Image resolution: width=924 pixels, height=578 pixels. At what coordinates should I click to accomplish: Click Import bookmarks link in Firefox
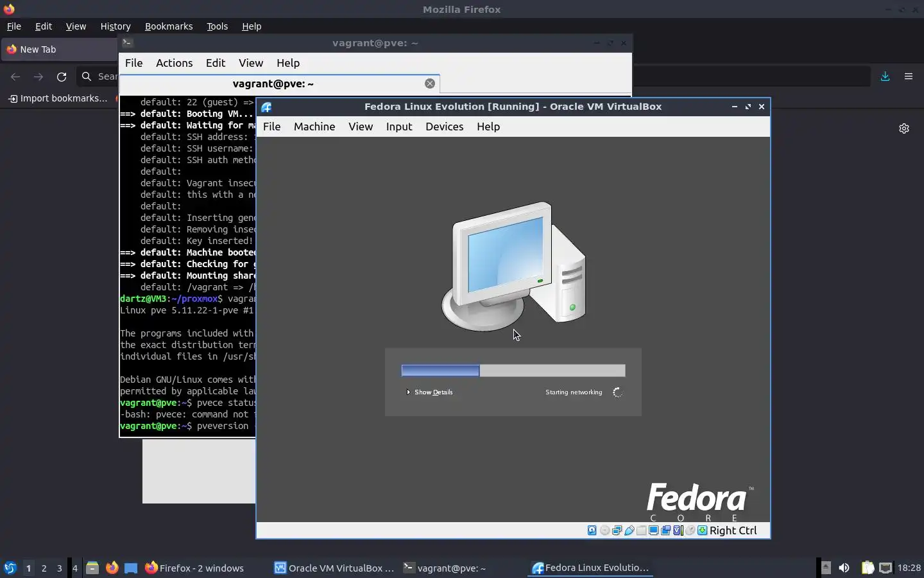click(58, 98)
